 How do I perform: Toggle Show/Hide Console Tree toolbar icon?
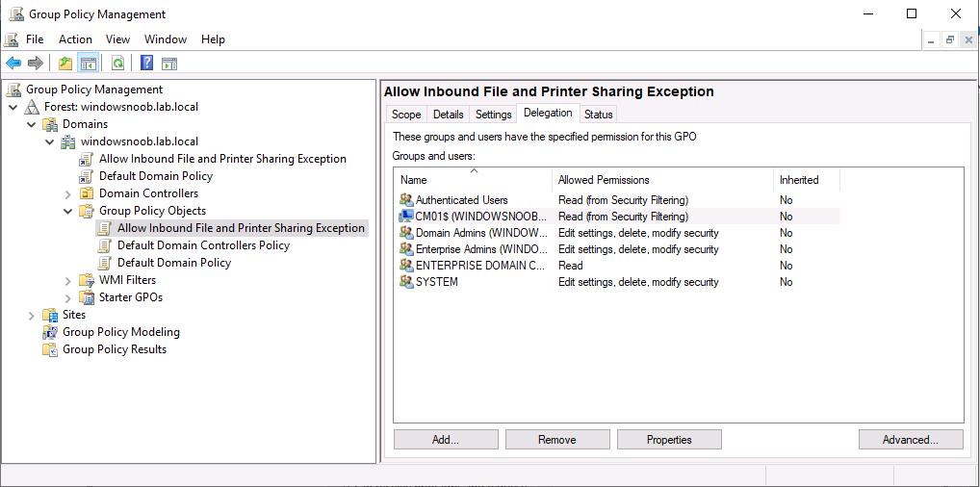click(x=89, y=63)
